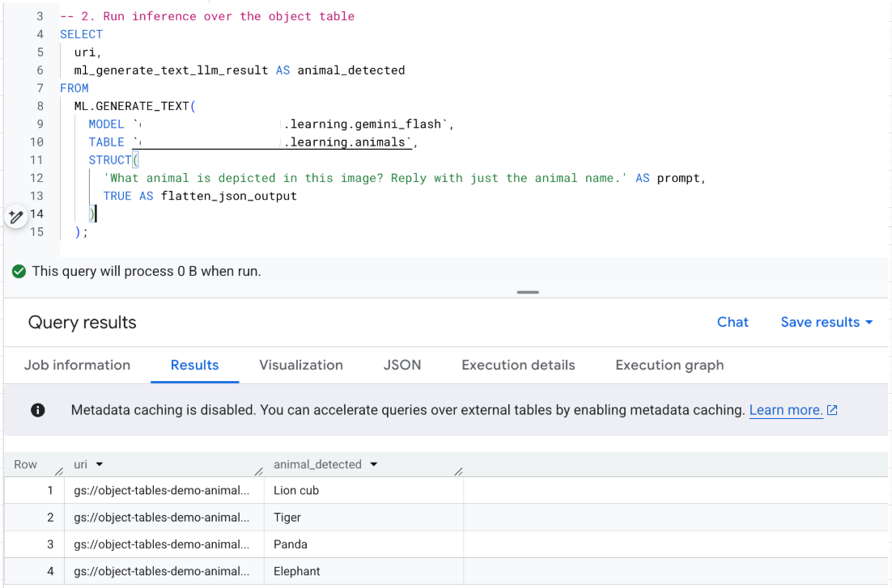Click the external link icon after Learn more
The height and width of the screenshot is (588, 892).
(832, 410)
